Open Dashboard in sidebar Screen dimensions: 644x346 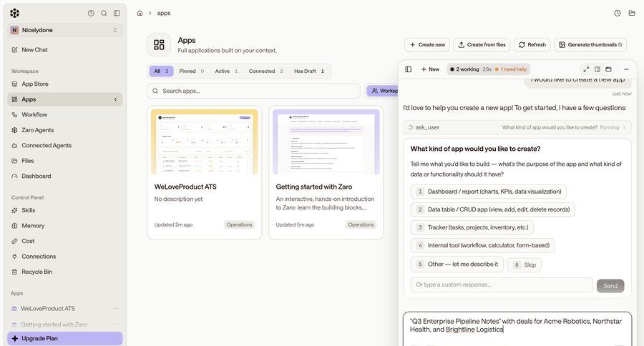[65, 176]
